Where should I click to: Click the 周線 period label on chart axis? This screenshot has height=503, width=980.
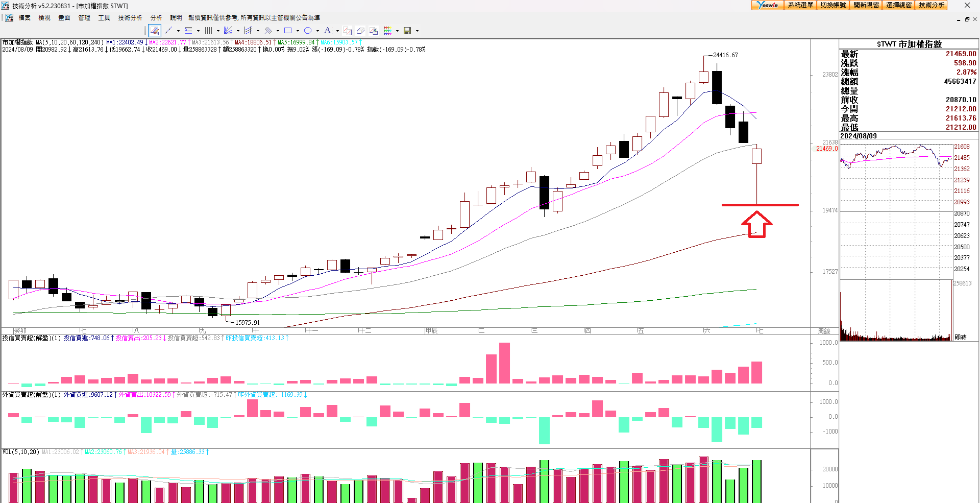point(824,331)
